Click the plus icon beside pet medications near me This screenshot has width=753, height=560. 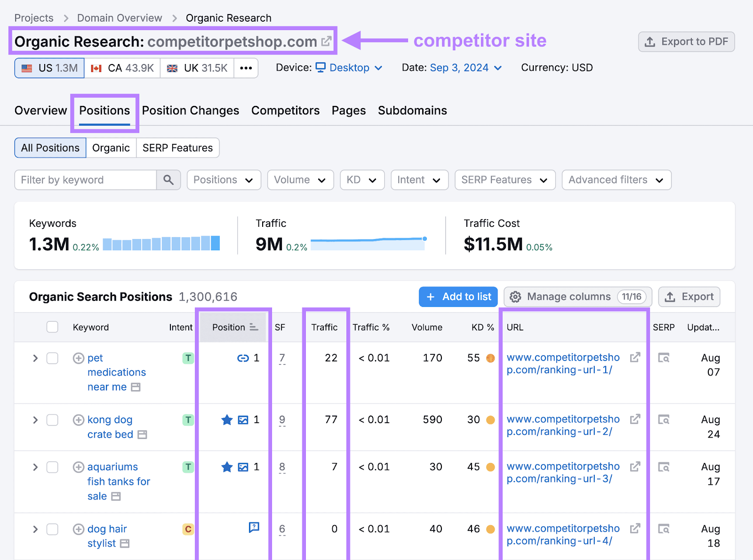[x=78, y=358]
